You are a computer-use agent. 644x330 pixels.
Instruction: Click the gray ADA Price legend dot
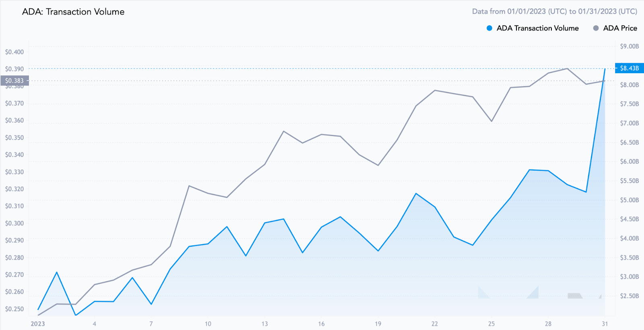point(596,28)
